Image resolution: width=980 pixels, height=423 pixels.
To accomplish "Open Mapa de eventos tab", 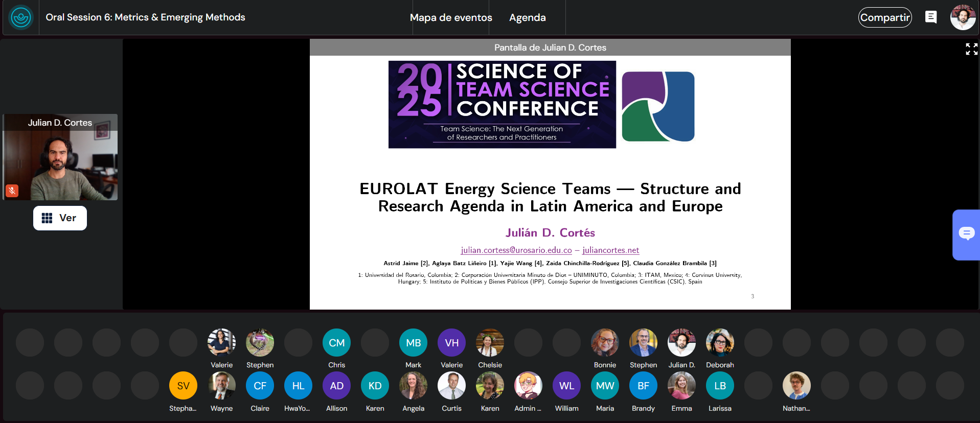I will pos(451,18).
